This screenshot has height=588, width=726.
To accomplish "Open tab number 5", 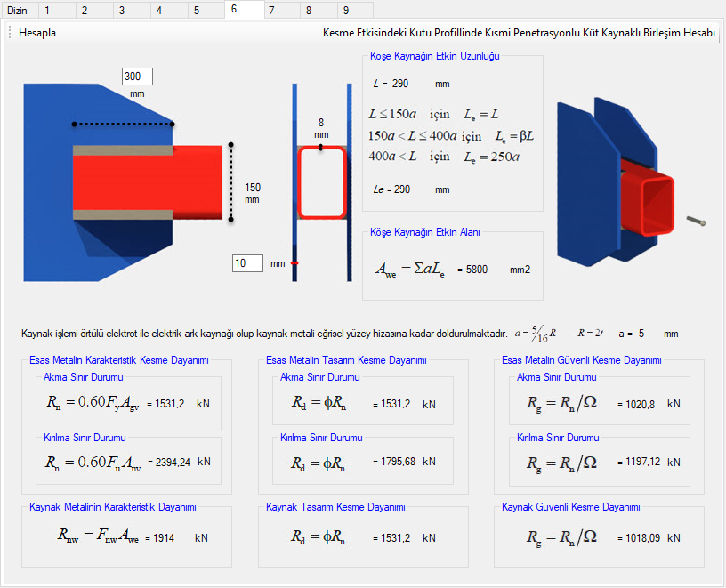I will [x=206, y=10].
